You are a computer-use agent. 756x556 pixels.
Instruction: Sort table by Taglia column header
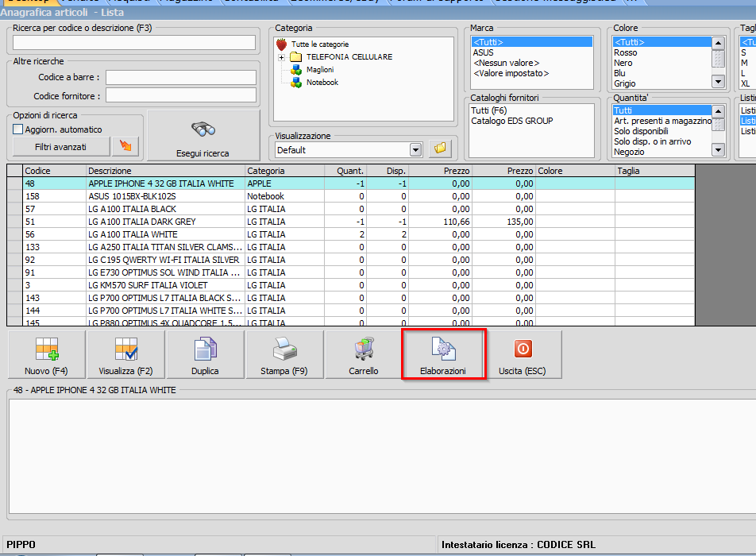(x=654, y=171)
